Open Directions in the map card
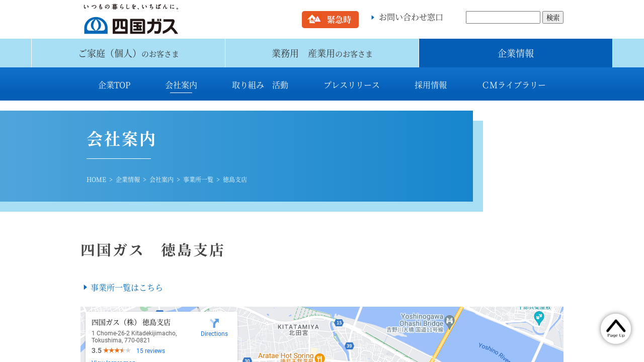Image resolution: width=644 pixels, height=362 pixels. (214, 327)
